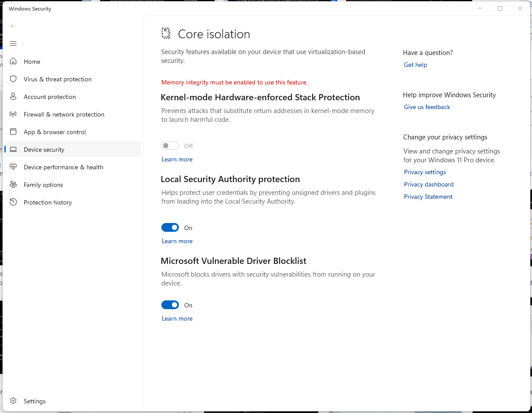Click the App & browser control window icon

[x=13, y=132]
